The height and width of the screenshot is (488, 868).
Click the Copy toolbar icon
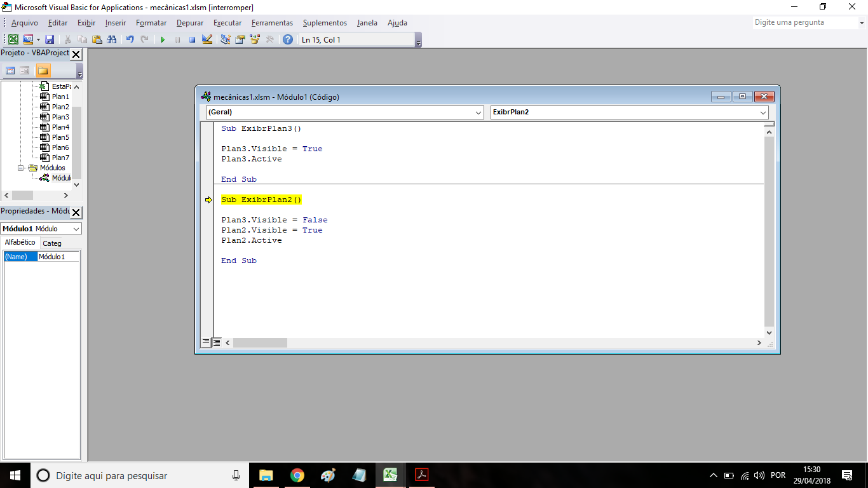82,39
